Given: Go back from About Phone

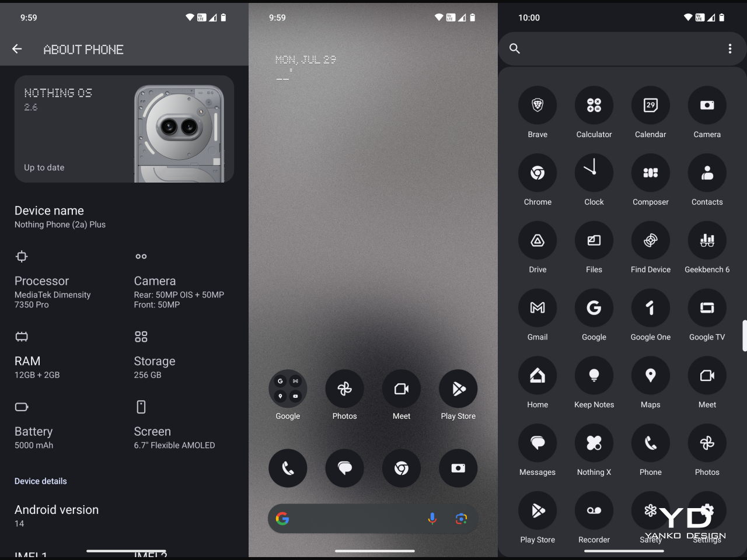Looking at the screenshot, I should pyautogui.click(x=17, y=50).
